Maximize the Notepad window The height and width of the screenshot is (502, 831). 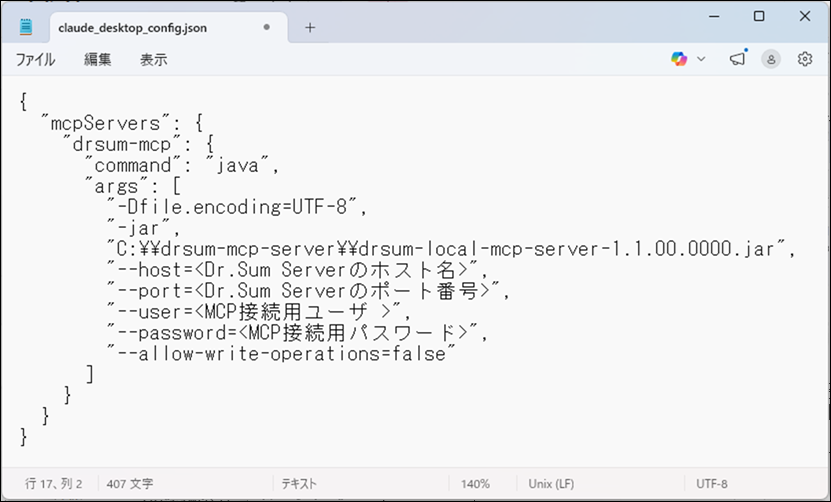[759, 16]
